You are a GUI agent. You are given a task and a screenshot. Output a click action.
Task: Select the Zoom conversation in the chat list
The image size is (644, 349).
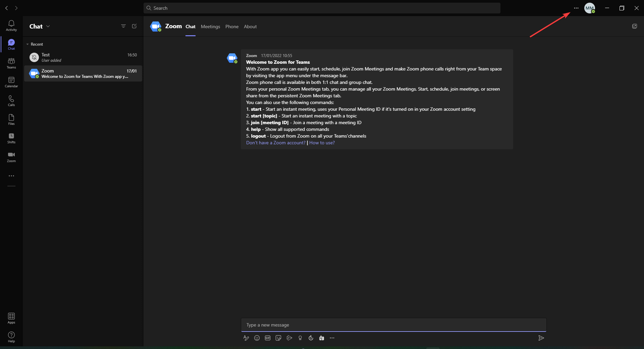pos(83,73)
